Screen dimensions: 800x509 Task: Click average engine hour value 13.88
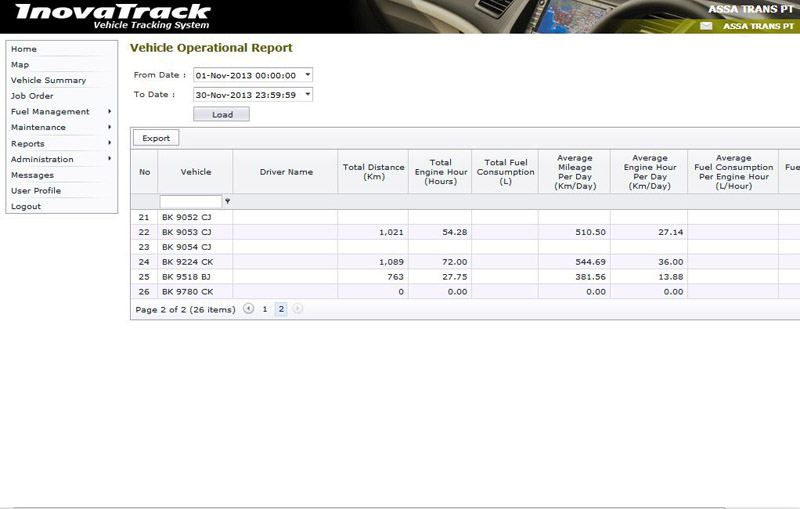670,277
